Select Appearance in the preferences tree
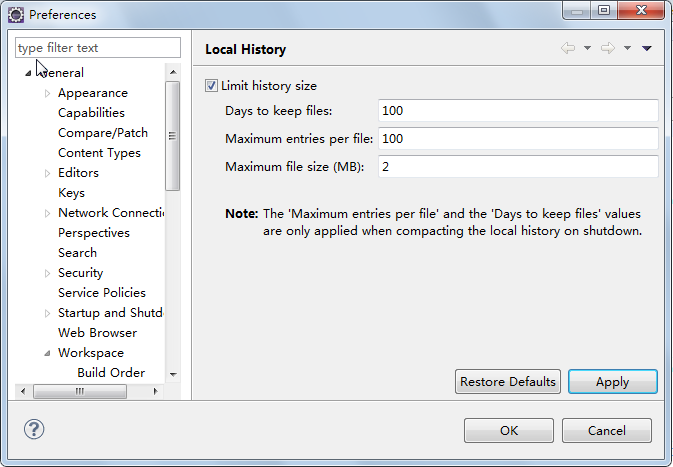This screenshot has height=467, width=673. 93,93
